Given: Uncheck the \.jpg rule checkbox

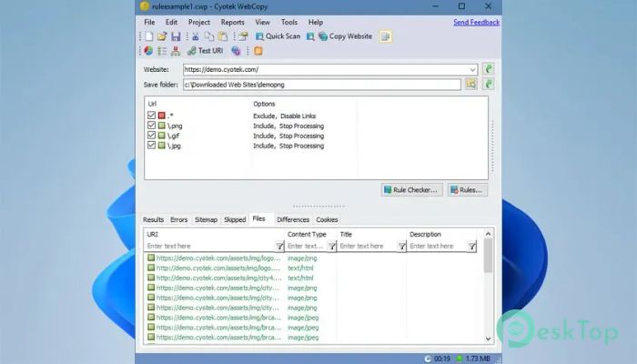Looking at the screenshot, I should (152, 146).
